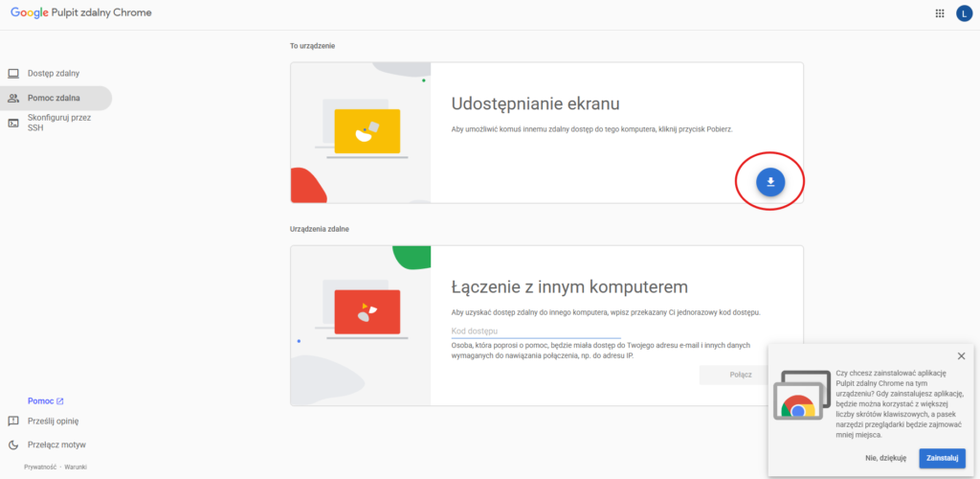Switch to Dostęp zdalny section
Image resolution: width=980 pixels, height=479 pixels.
(56, 73)
